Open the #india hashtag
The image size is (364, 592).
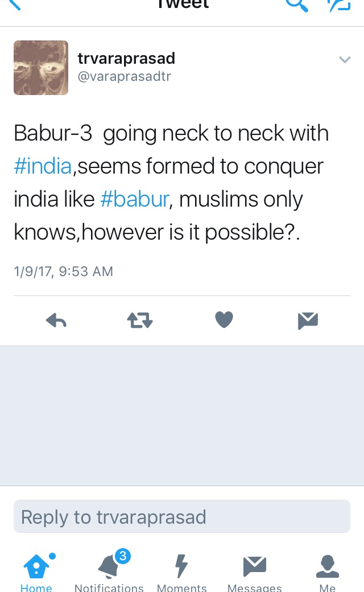pyautogui.click(x=43, y=166)
